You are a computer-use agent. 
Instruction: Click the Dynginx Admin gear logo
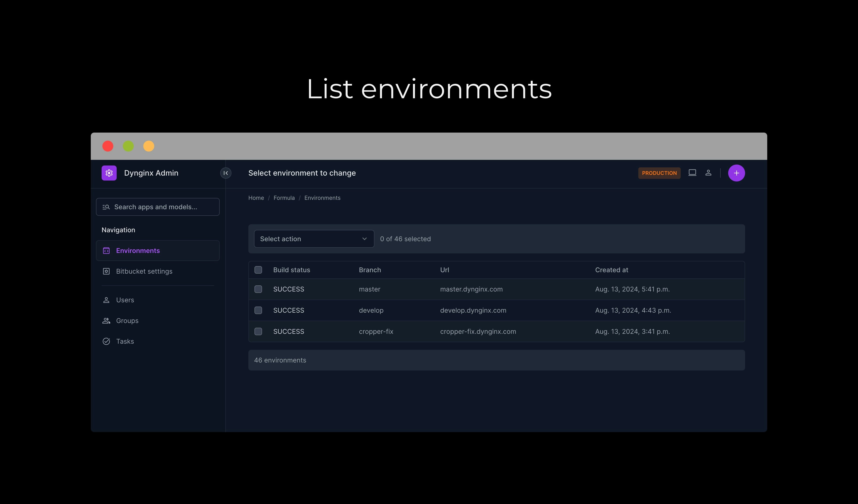[109, 173]
